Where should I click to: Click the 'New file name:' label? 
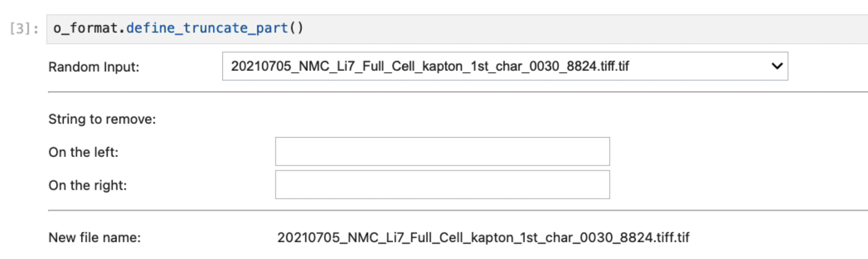coord(94,238)
